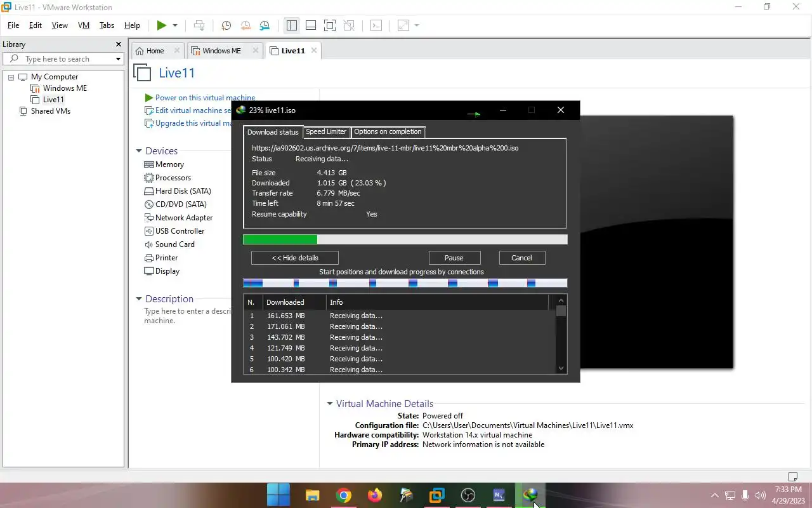
Task: Select the Sound Card device
Action: coord(169,244)
